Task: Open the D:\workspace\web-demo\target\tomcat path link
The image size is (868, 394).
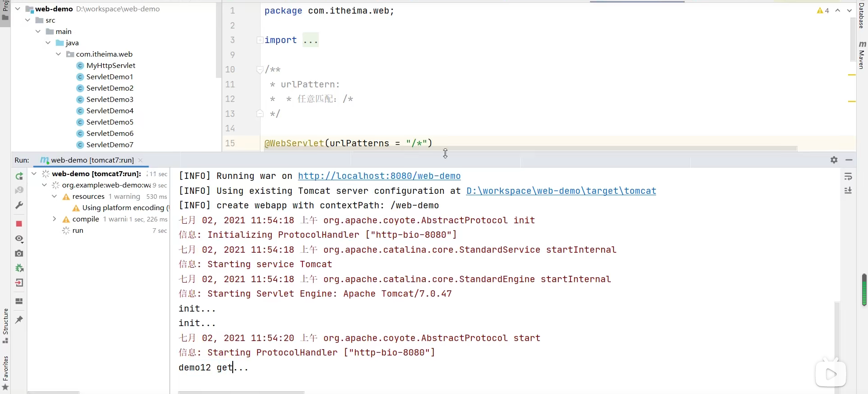Action: pyautogui.click(x=561, y=191)
